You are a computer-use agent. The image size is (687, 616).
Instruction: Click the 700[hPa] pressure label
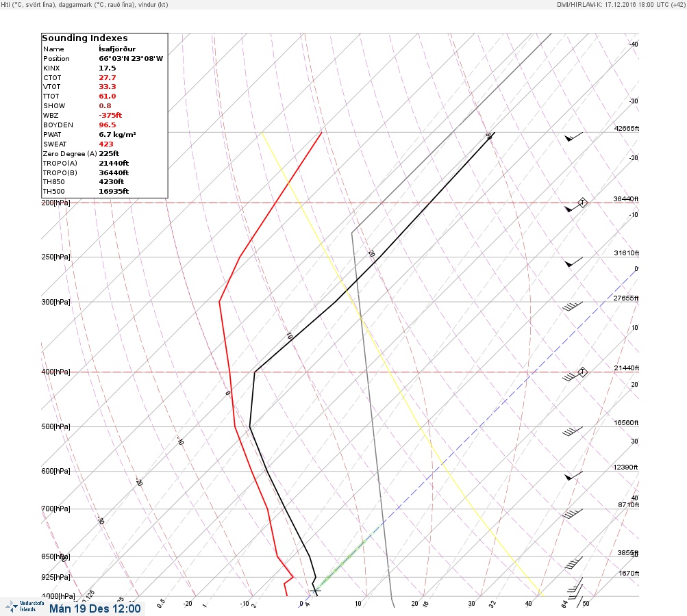tap(55, 509)
